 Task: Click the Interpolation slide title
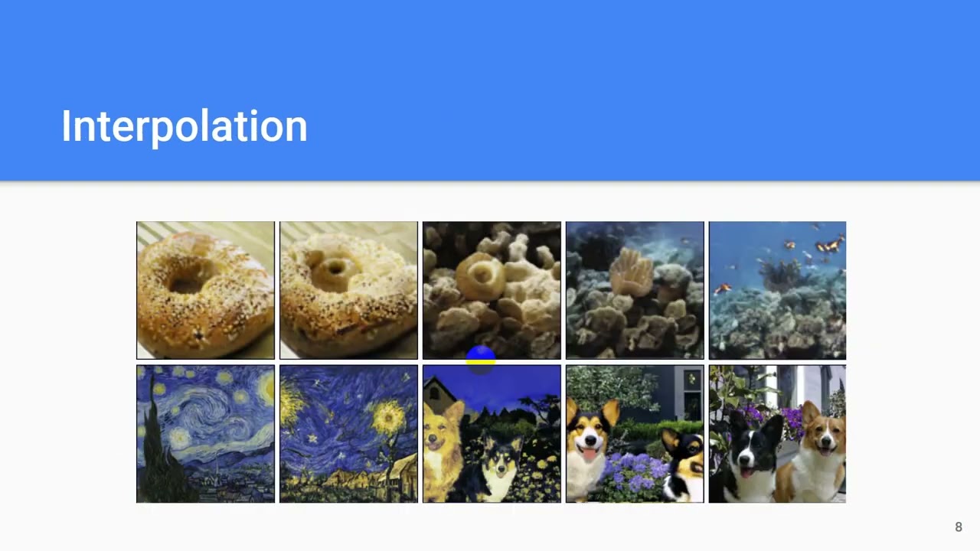[184, 126]
